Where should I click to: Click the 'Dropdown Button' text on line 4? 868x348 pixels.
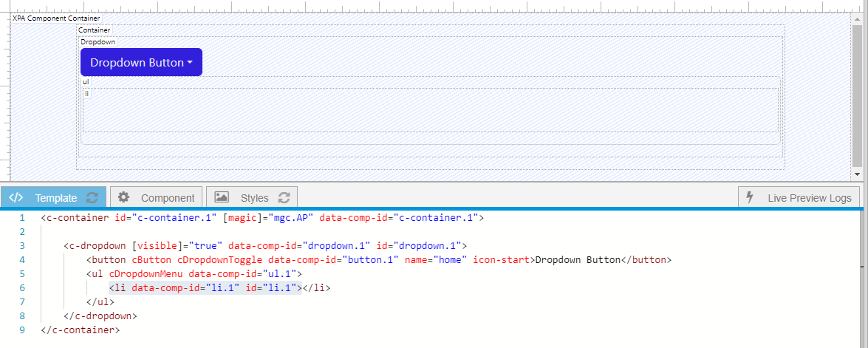pyautogui.click(x=578, y=259)
